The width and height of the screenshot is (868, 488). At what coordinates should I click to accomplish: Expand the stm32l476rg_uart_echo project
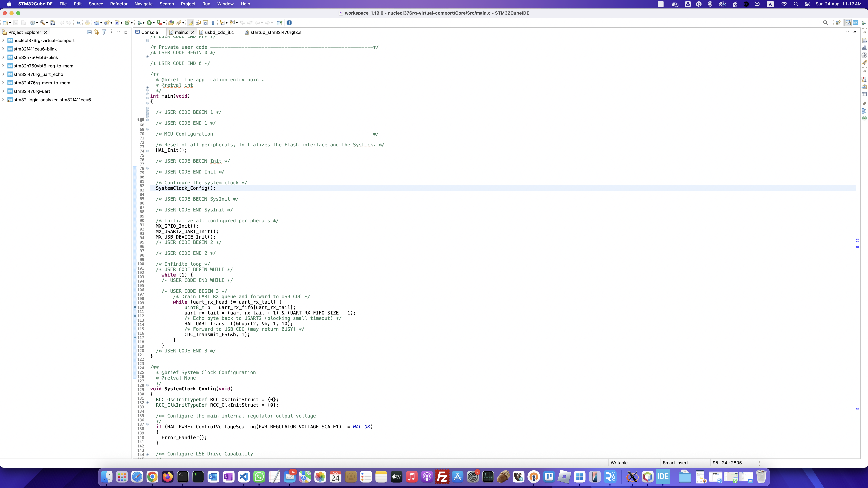pyautogui.click(x=3, y=74)
